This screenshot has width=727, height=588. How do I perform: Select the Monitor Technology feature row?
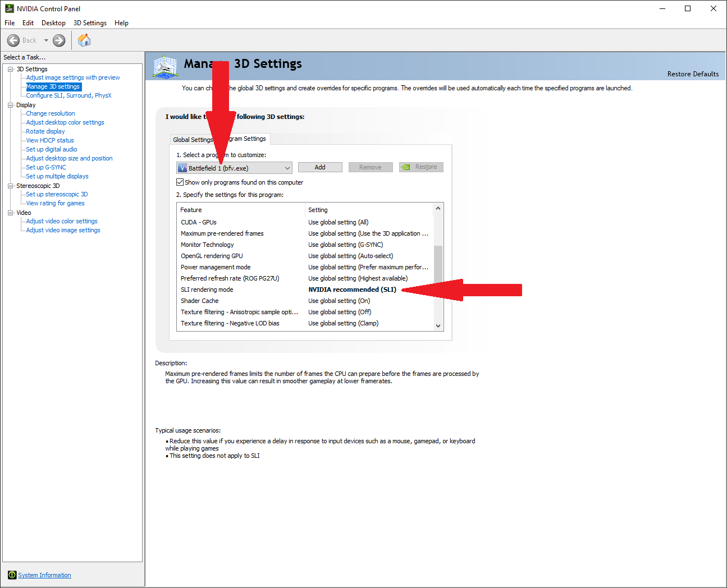point(305,245)
